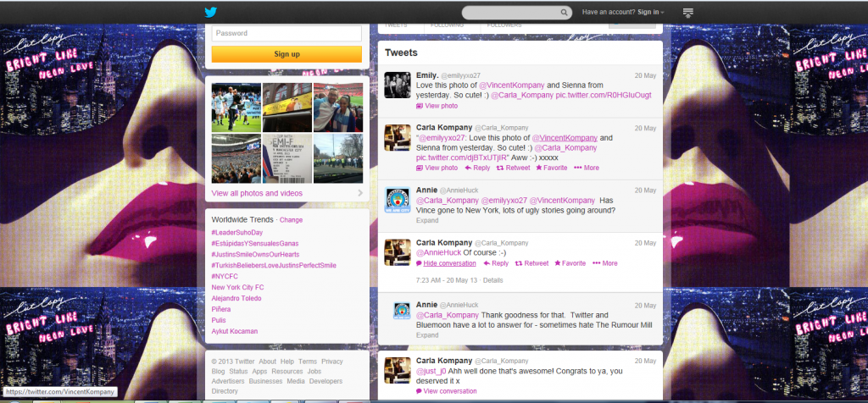The width and height of the screenshot is (868, 403).
Task: Open Annie's avatar on the New York tweet
Action: (398, 200)
